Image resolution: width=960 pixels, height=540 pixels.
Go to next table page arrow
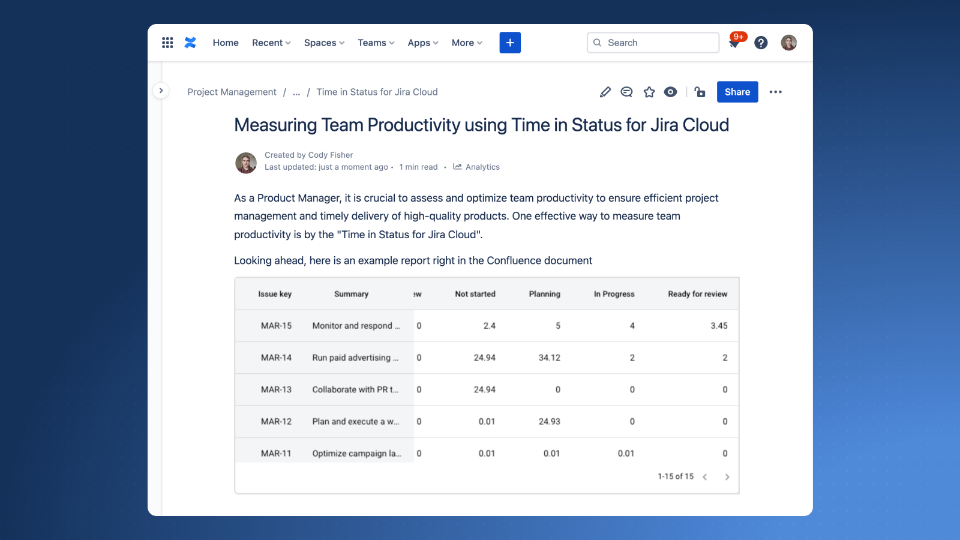pos(727,477)
